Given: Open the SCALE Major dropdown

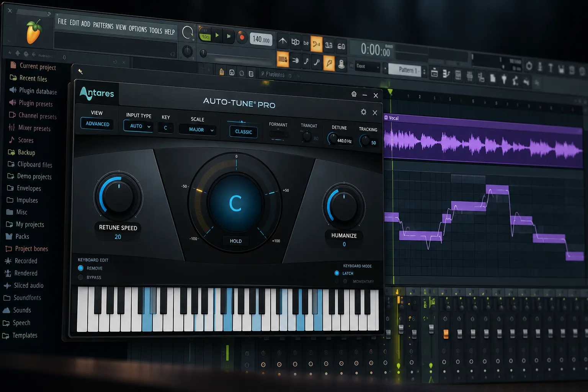Looking at the screenshot, I should [x=198, y=130].
